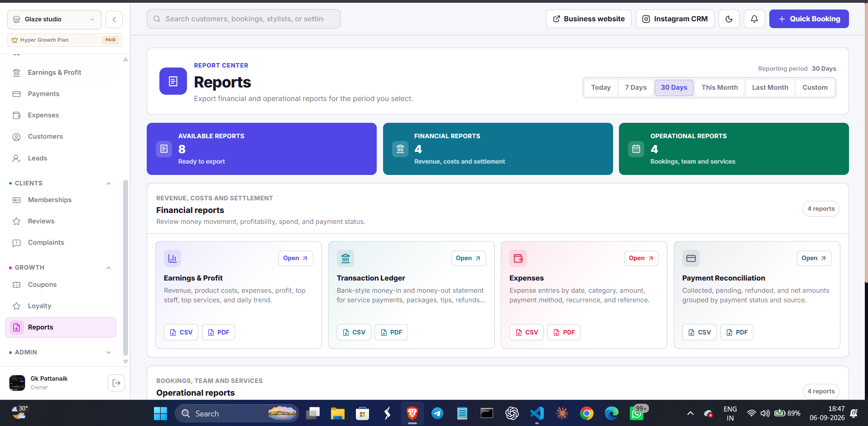Switch the period to This Month
The image size is (868, 426).
[x=719, y=87]
